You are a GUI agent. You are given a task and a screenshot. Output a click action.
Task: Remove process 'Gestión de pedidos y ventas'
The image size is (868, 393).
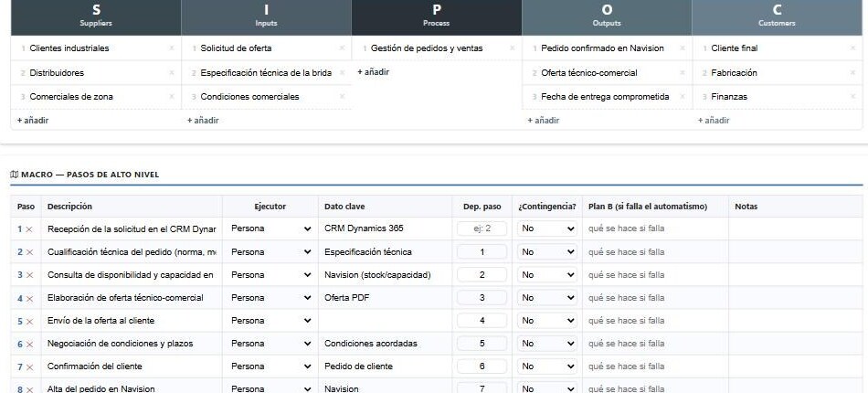coord(512,48)
